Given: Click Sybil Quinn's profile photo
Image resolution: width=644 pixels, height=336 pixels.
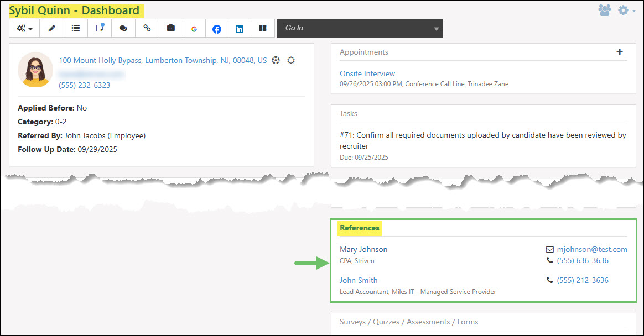Looking at the screenshot, I should [35, 70].
